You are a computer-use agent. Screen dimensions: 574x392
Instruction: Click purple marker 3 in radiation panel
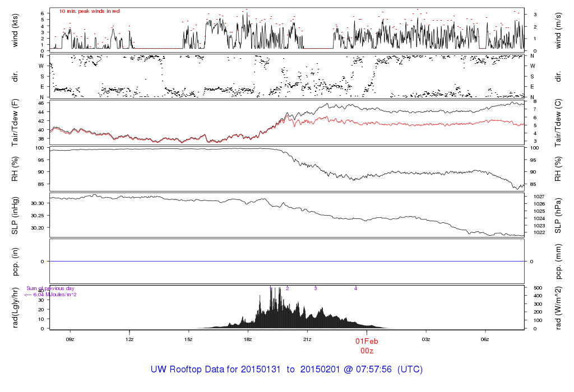(316, 288)
